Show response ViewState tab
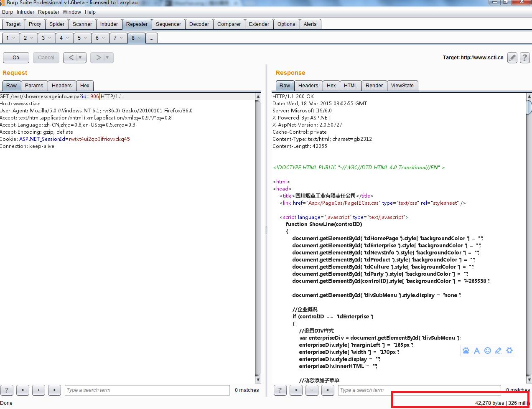Screen dimensions: 532x409 [402, 86]
